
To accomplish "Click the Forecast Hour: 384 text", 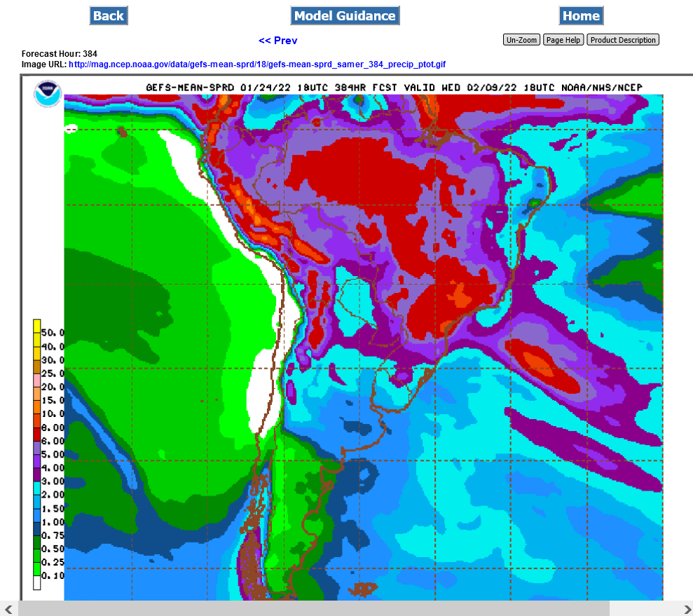I will point(60,54).
